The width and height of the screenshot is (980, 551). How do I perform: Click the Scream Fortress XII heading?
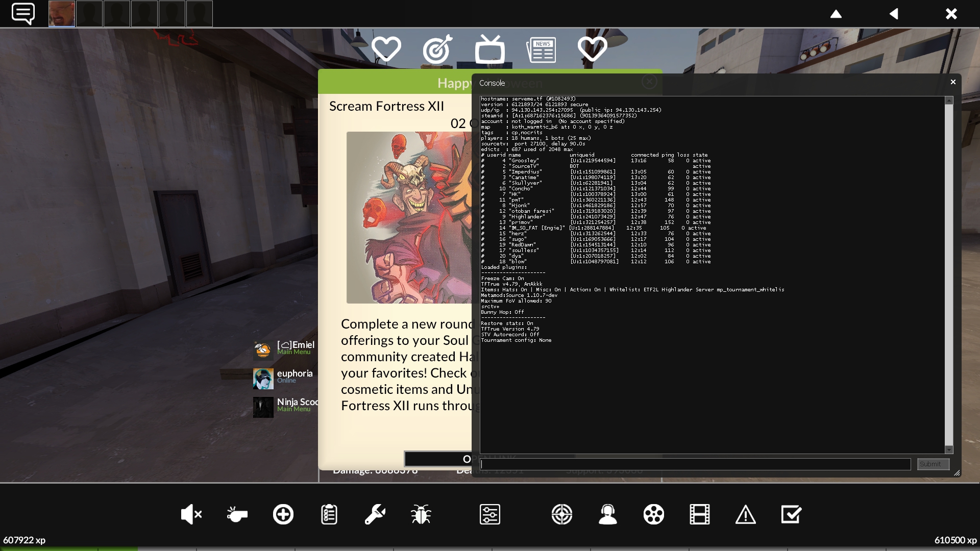(x=386, y=106)
